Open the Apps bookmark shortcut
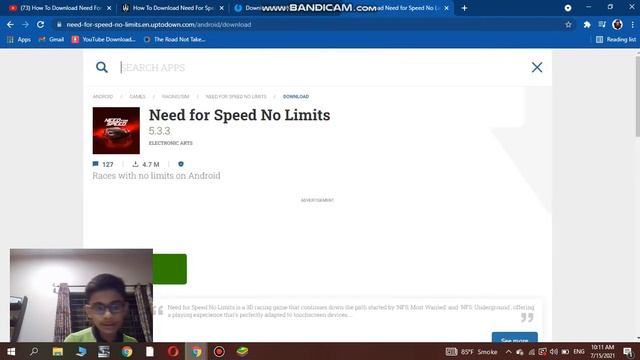 click(19, 40)
